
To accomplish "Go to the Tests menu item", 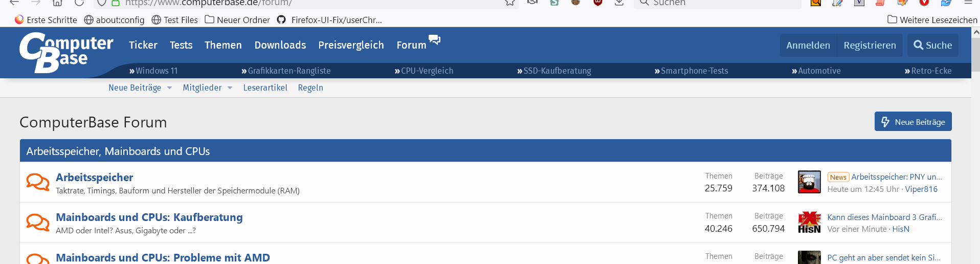I will click(181, 45).
